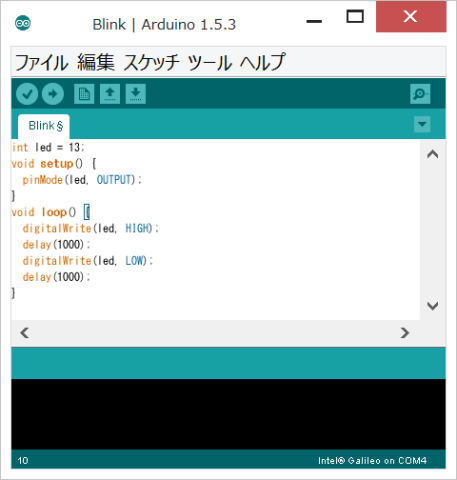Click line number '10' in status bar
The image size is (457, 480).
(23, 461)
